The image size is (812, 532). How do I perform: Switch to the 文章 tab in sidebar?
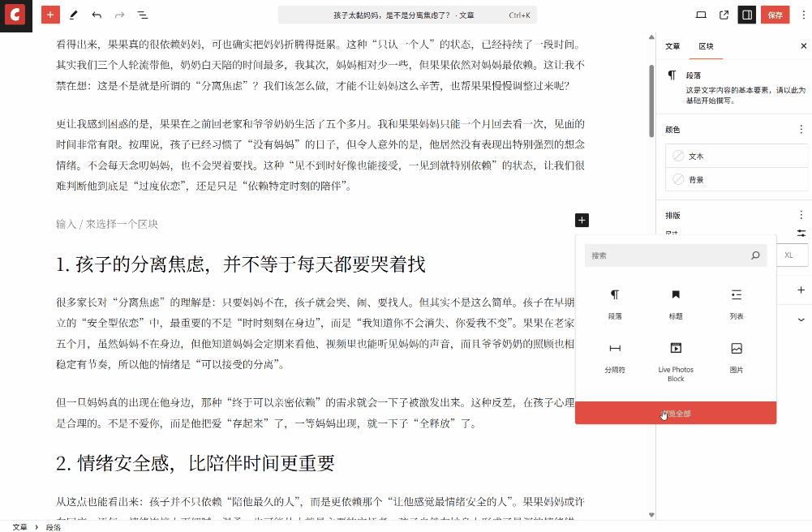672,46
